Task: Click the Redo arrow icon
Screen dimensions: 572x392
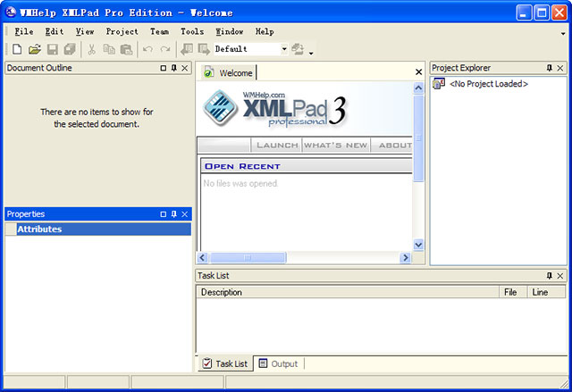Action: tap(165, 49)
